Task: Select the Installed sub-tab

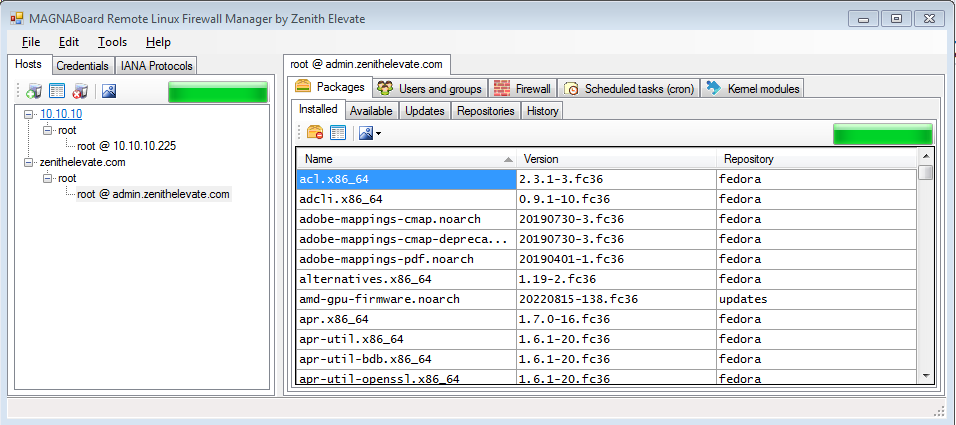Action: [x=318, y=109]
